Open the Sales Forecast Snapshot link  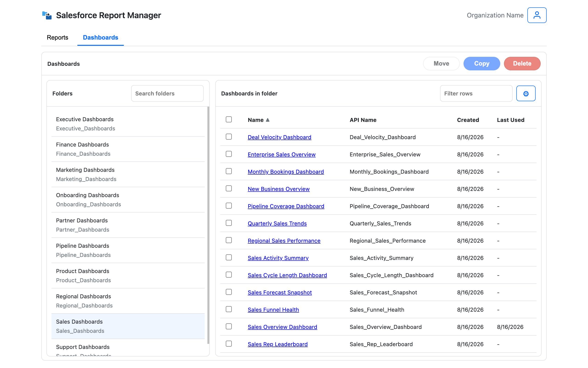(x=280, y=293)
